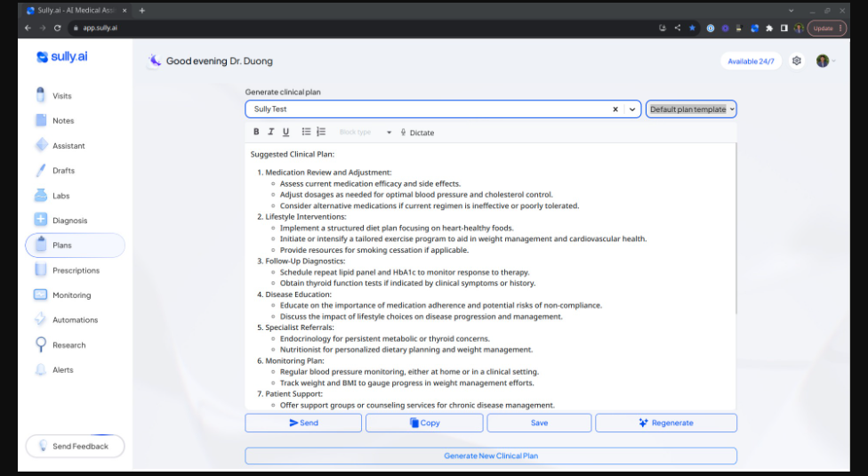Insert a numbered list
The height and width of the screenshot is (476, 868).
(x=321, y=132)
